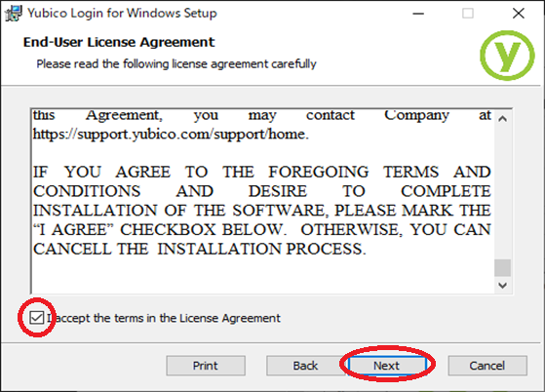Click the Print button
Viewport: 545px width, 392px height.
[206, 366]
